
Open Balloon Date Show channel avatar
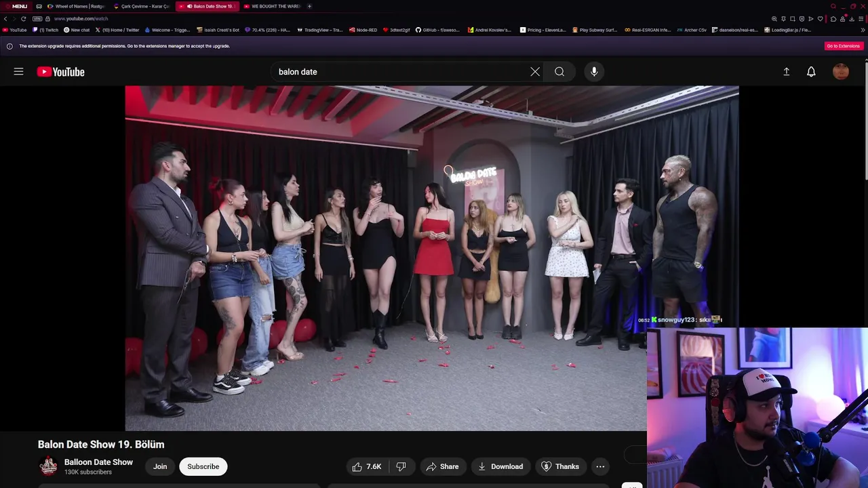[48, 466]
